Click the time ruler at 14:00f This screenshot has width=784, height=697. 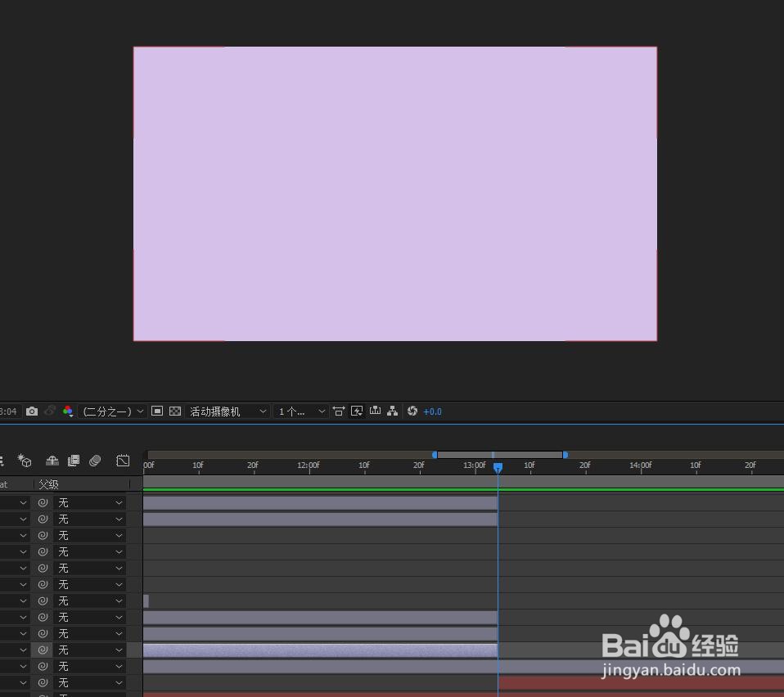coord(641,465)
